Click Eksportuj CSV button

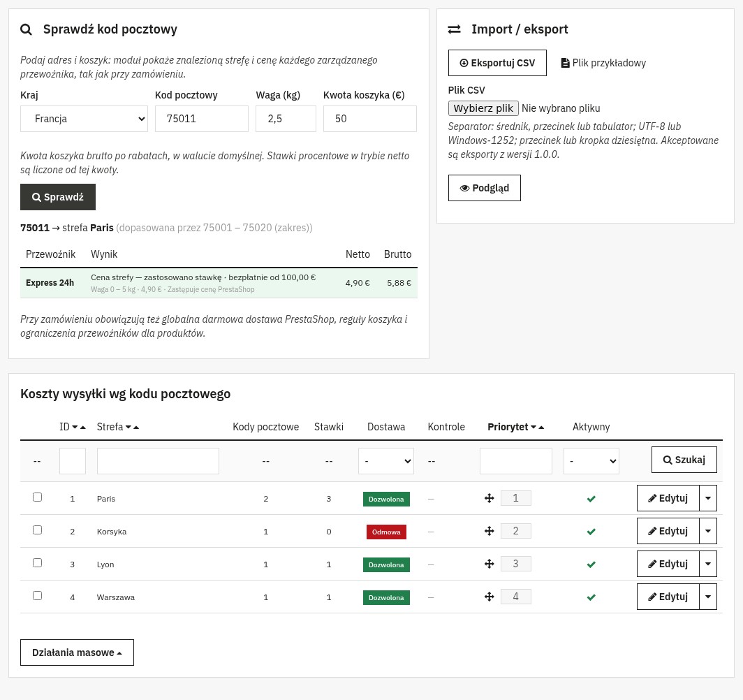click(497, 63)
